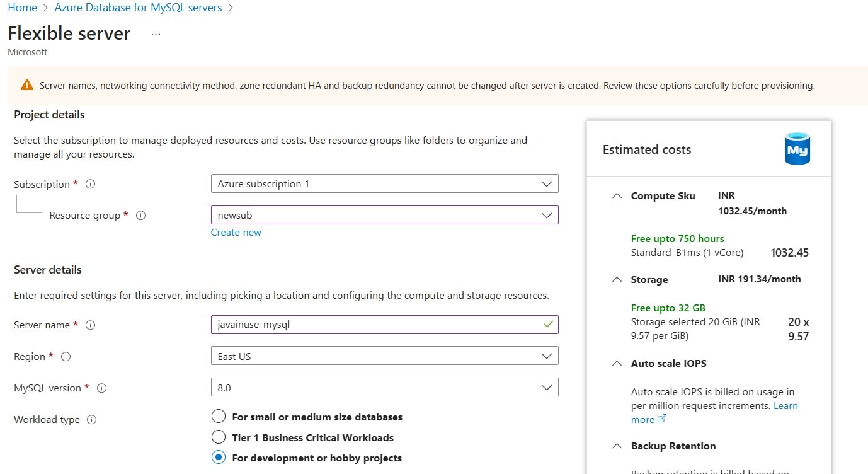Collapse the Storage cost section
868x474 pixels.
point(617,280)
